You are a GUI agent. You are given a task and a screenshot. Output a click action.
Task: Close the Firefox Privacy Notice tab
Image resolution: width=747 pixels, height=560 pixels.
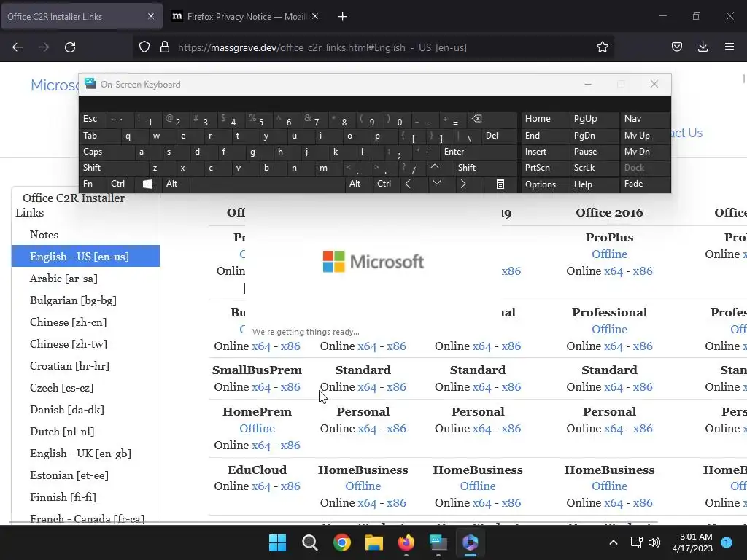[x=315, y=16]
